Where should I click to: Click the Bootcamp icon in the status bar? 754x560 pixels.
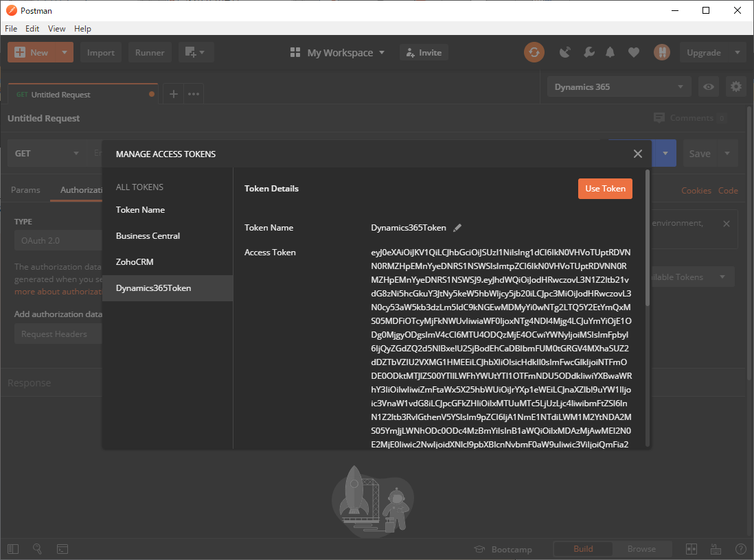(x=479, y=549)
